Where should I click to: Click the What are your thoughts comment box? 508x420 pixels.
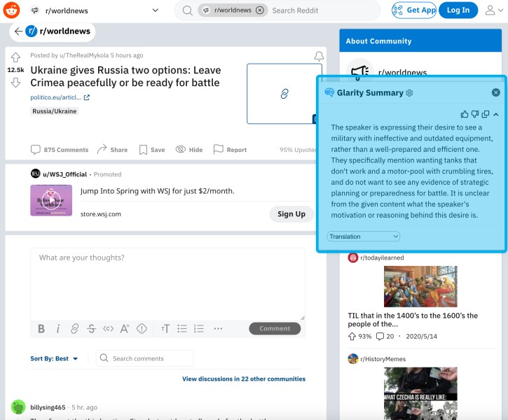point(168,284)
